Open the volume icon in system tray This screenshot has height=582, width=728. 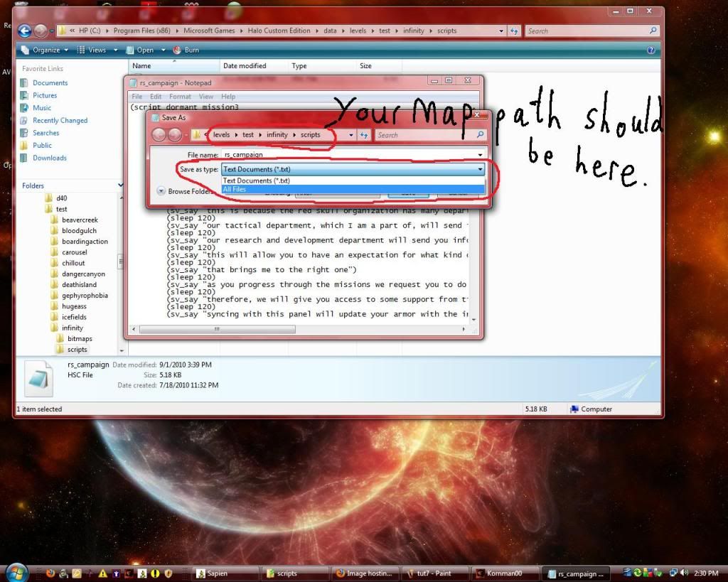pos(685,573)
